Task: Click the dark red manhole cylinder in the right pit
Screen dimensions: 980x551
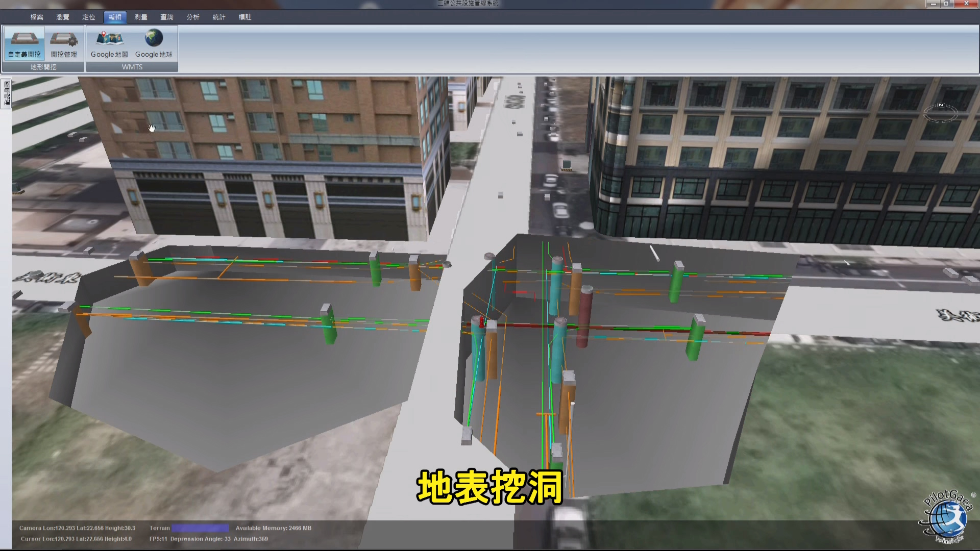Action: pos(584,317)
